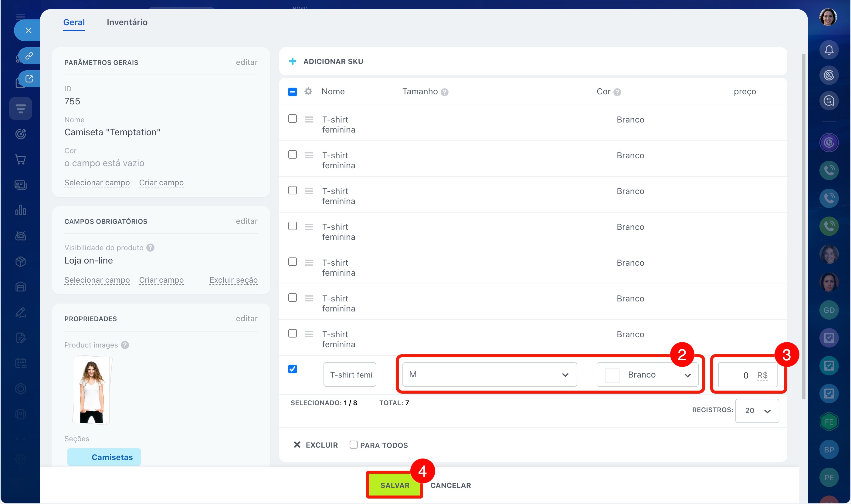Open the Registros 20 dropdown
Viewport: 851px width, 504px height.
coord(757,411)
